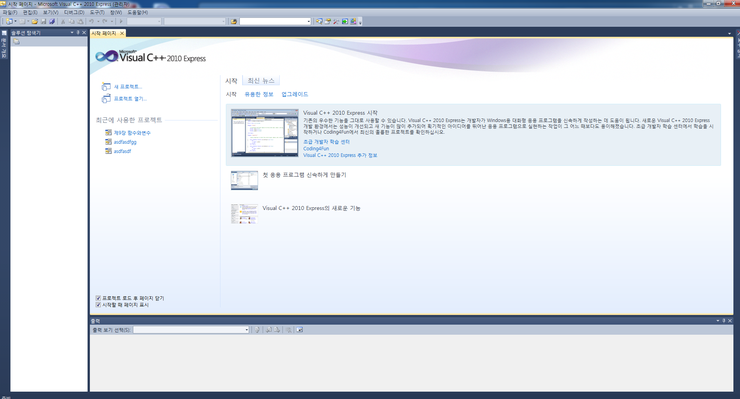Click the Start Page toolbar icon

[345, 21]
